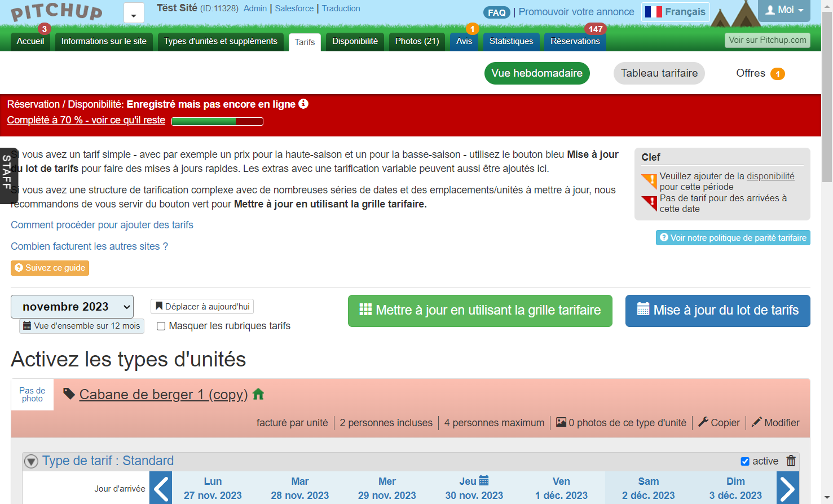Go to previous week with left arrow
The width and height of the screenshot is (833, 504).
[x=161, y=488]
